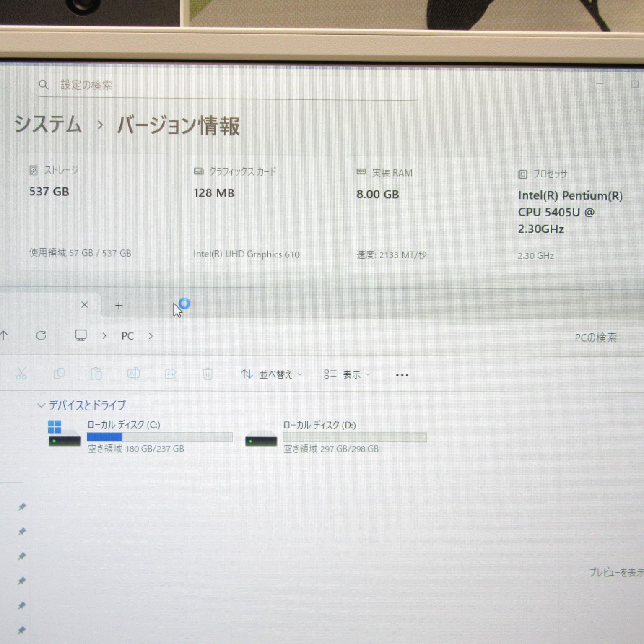Image resolution: width=644 pixels, height=644 pixels.
Task: Open the three-dot more options menu
Action: click(402, 375)
